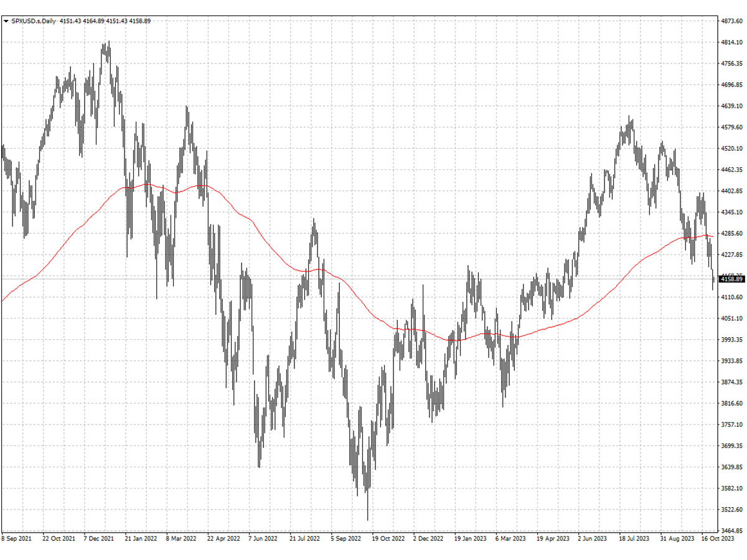Click the 3464.85 price axis label
The height and width of the screenshot is (560, 747).
731,531
